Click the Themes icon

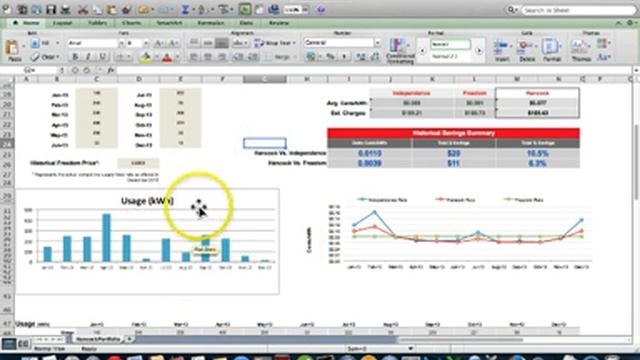click(x=580, y=50)
